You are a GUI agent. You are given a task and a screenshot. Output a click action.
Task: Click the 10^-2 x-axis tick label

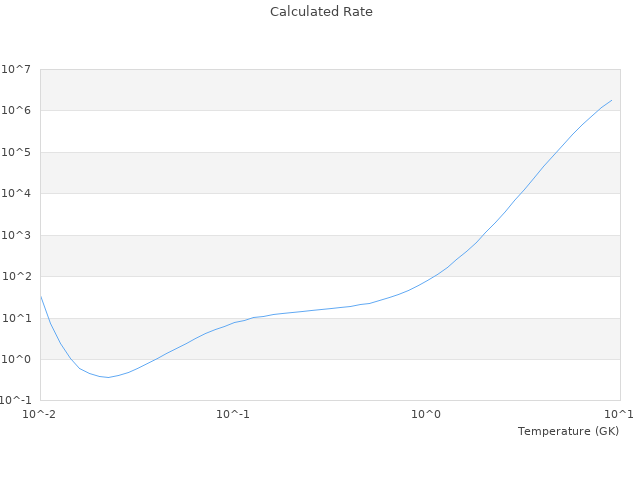40,414
